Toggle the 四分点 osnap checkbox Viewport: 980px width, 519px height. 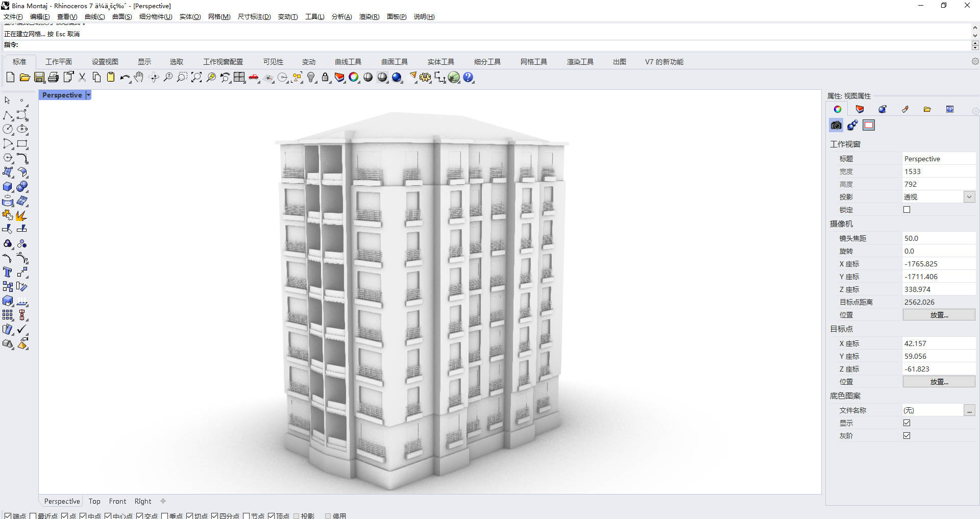coord(214,516)
